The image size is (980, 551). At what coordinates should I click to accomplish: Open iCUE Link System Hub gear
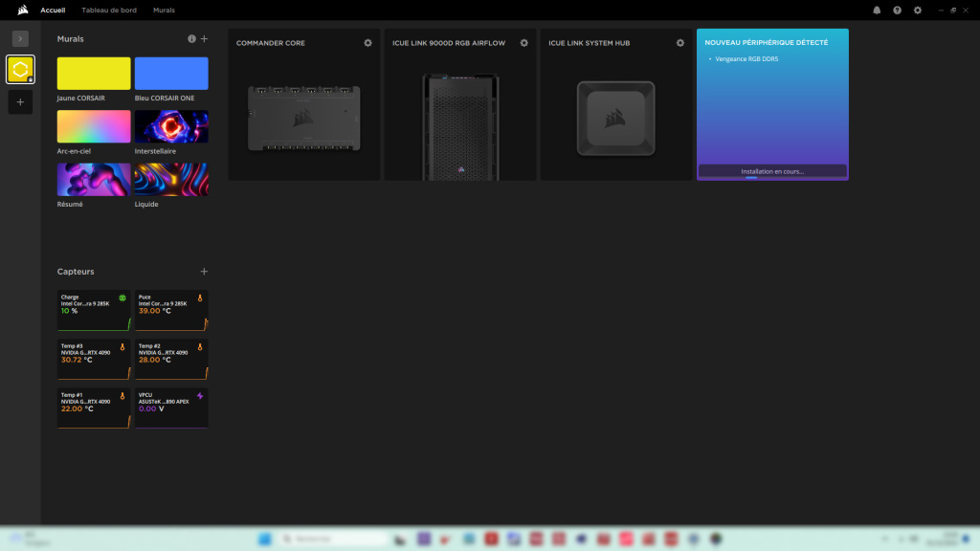pos(680,43)
